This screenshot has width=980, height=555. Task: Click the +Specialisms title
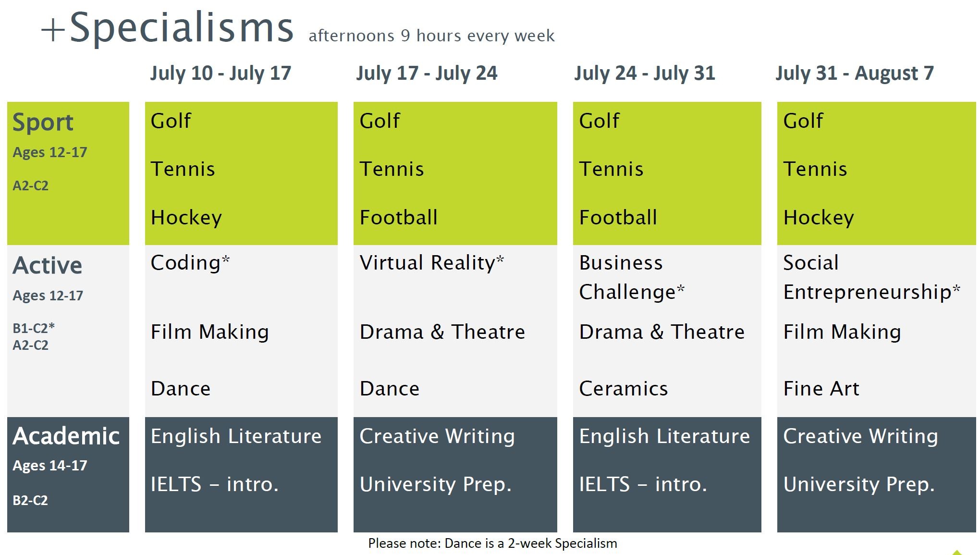168,27
